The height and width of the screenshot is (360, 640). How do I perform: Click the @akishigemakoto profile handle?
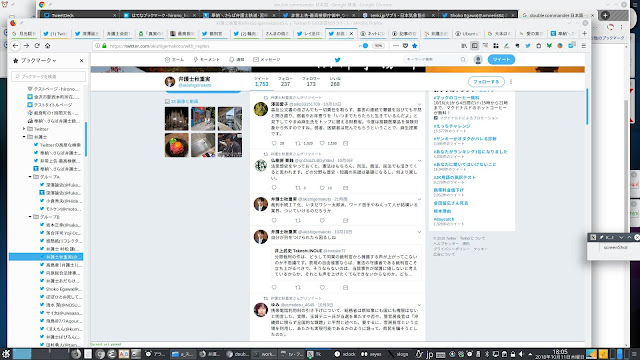tap(195, 85)
